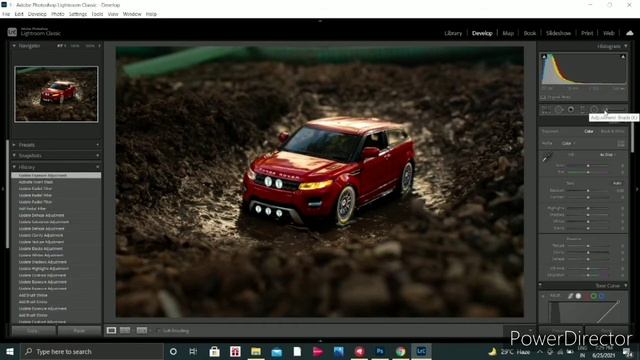Viewport: 640px width, 360px height.
Task: Select Activate Invert Mask history step
Action: [x=36, y=182]
